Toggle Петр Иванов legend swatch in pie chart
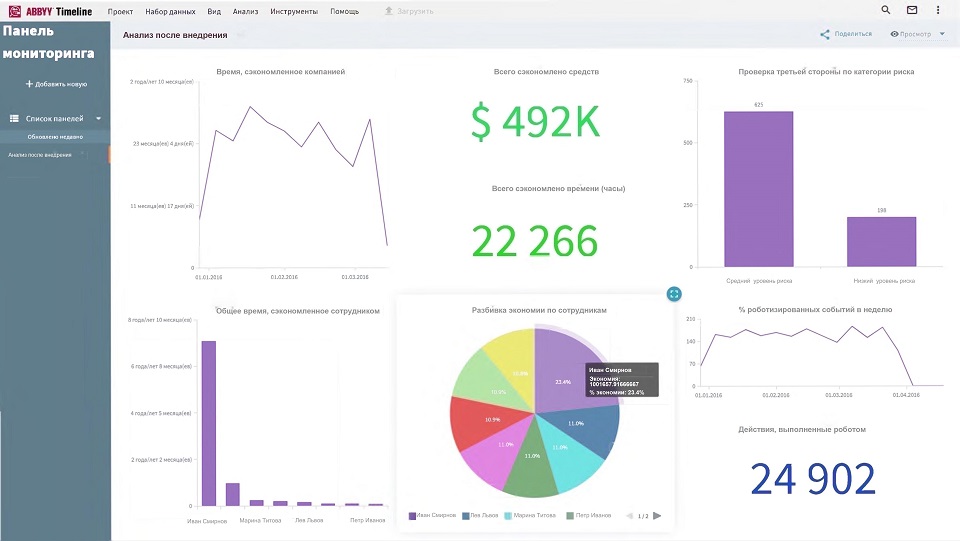This screenshot has height=541, width=960. pos(570,516)
